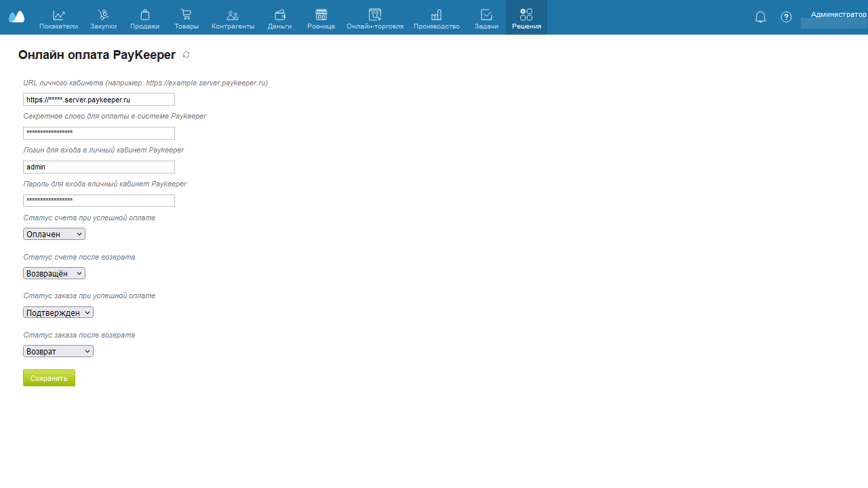Open the Задачи section
The image size is (868, 488).
486,18
